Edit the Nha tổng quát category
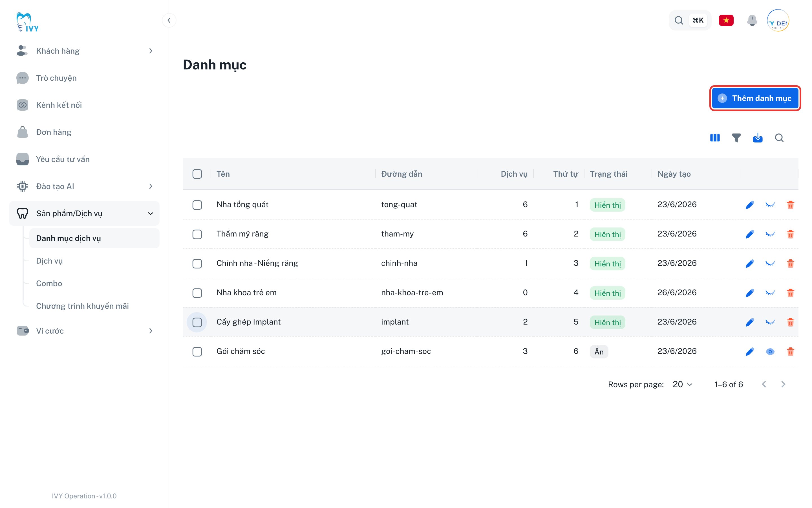812x508 pixels. (x=750, y=205)
